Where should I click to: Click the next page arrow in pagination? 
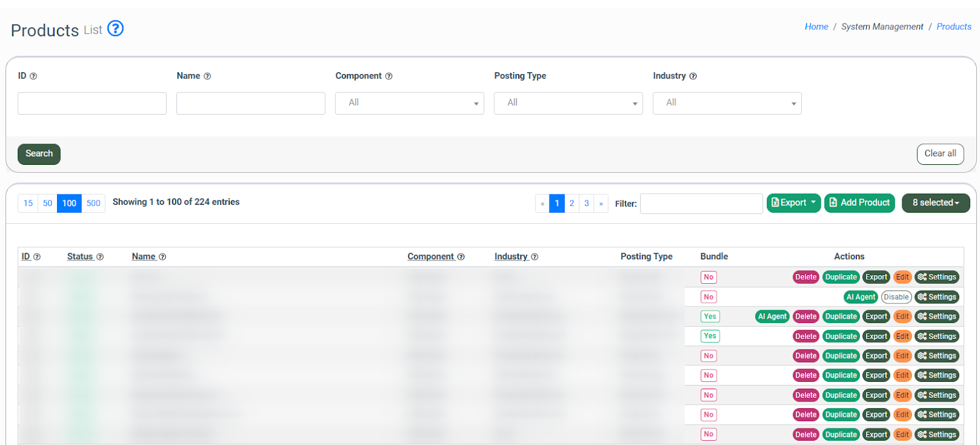601,203
